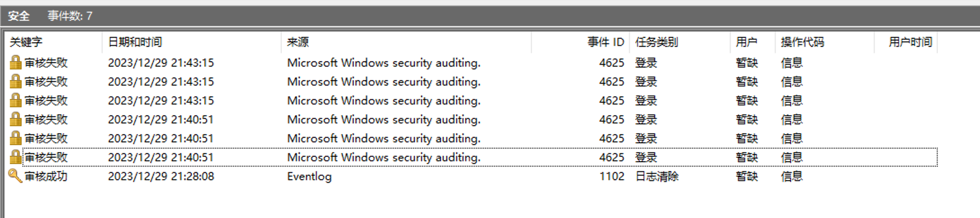Click lock icon of middle 21:40:51 event
The width and height of the screenshot is (980, 218).
(x=16, y=138)
